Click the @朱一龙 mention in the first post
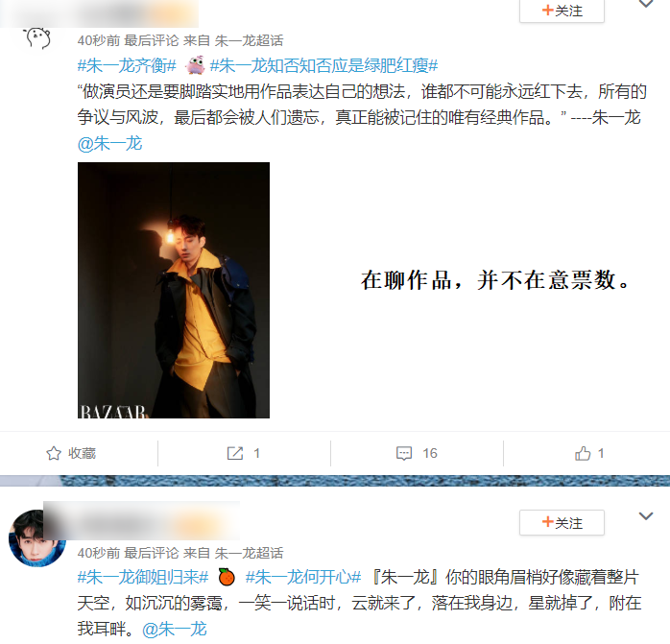This screenshot has width=670, height=644. click(x=109, y=143)
